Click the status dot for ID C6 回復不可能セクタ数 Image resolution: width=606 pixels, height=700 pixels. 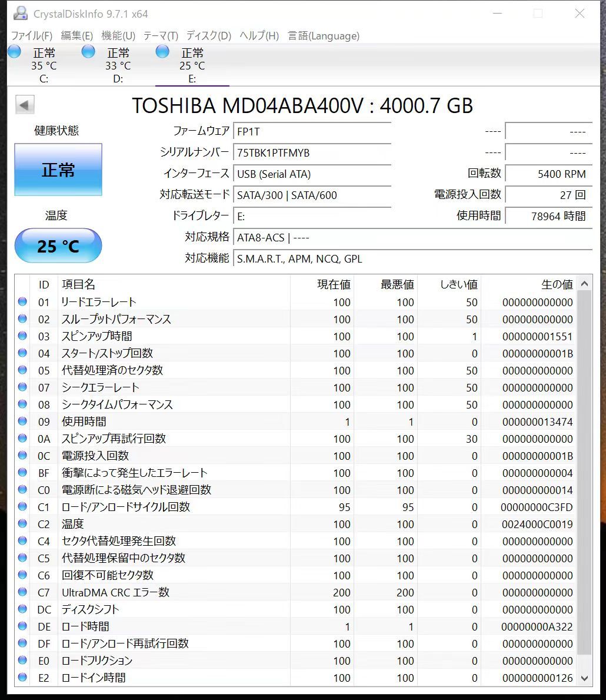click(x=22, y=575)
